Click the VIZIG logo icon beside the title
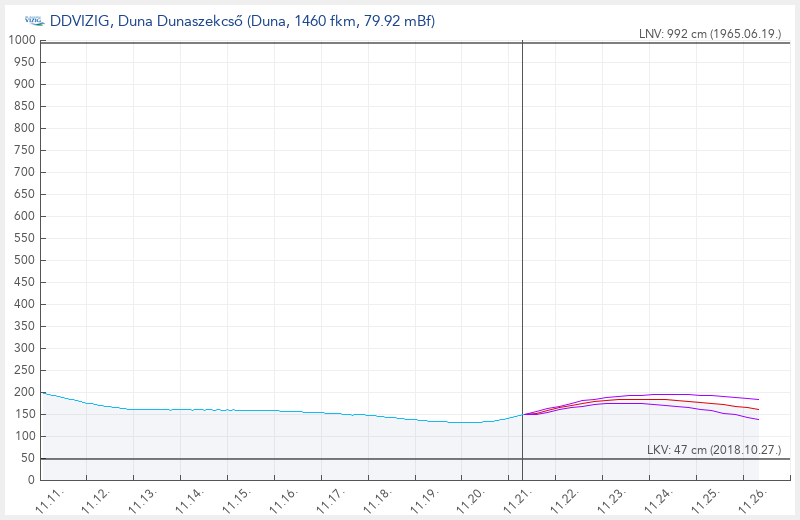The width and height of the screenshot is (800, 520). [33, 21]
